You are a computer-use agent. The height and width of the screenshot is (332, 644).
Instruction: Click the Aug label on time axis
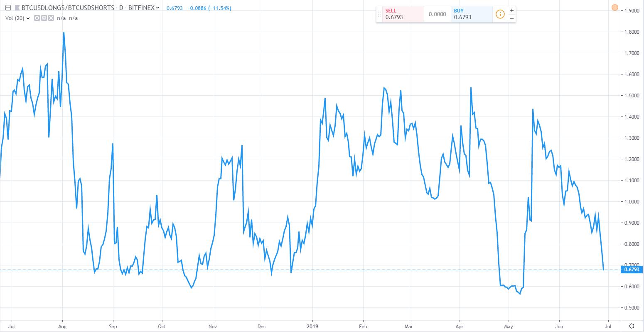tap(62, 326)
